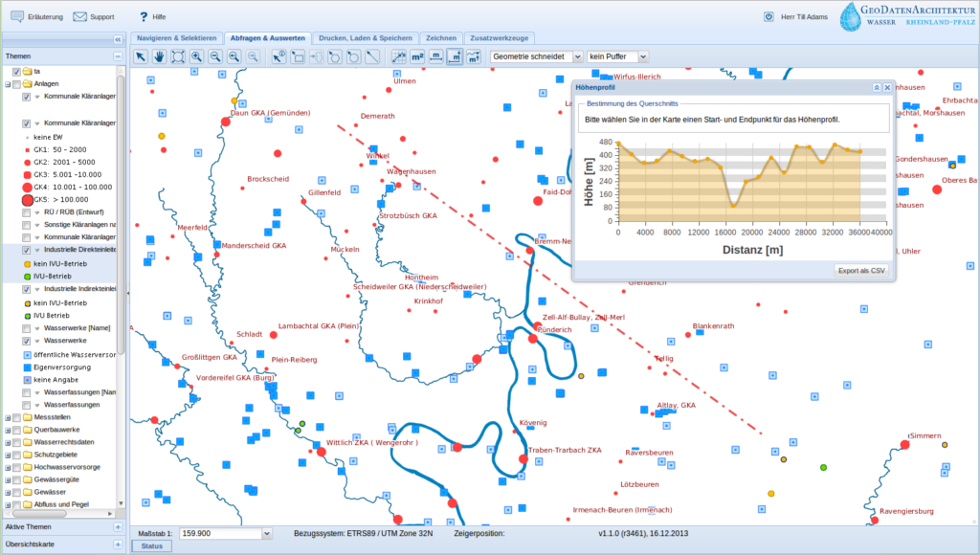Choose the area measurement m² tool
Screen dimensions: 980x556
[x=417, y=56]
